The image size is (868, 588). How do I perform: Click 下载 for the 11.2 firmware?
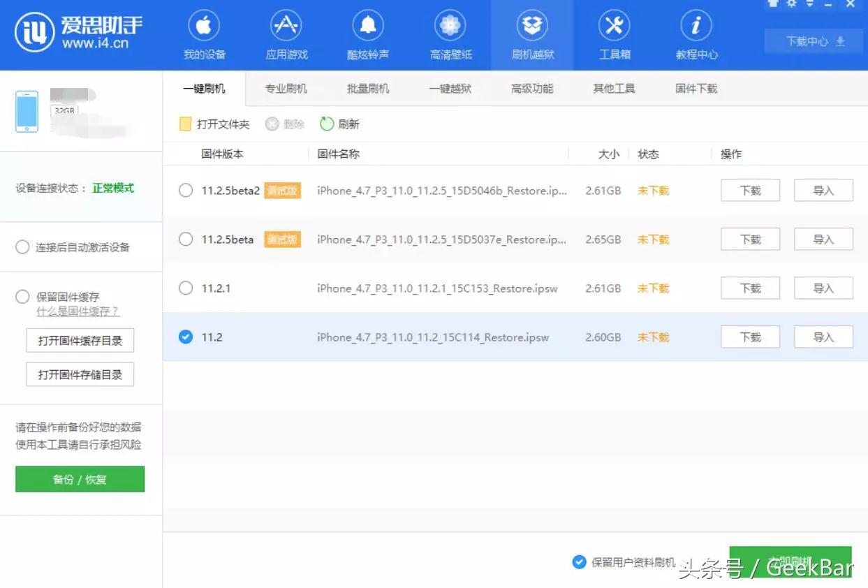tap(749, 337)
